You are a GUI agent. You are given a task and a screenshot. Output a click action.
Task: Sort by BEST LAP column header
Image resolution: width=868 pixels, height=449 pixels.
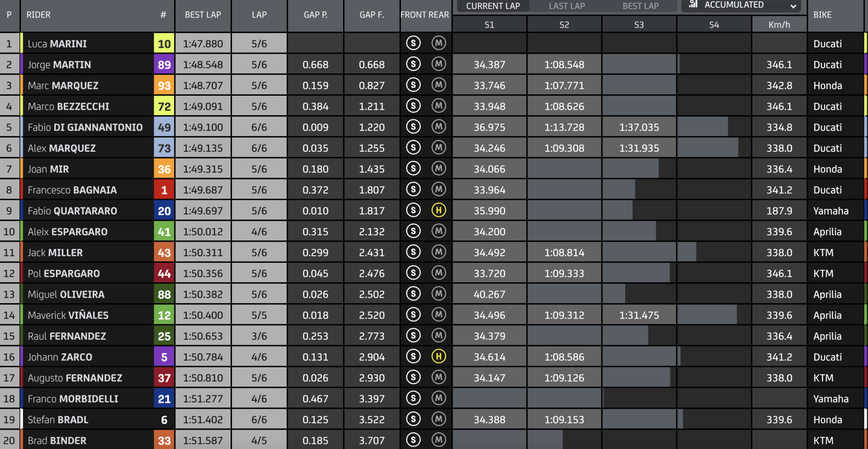[203, 15]
